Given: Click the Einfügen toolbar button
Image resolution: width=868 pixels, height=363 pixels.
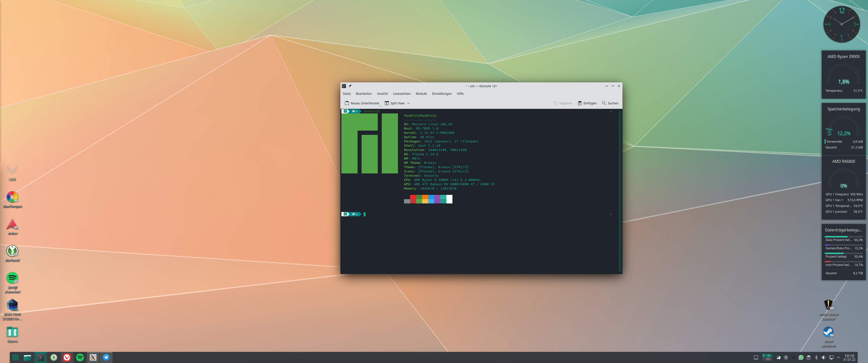Looking at the screenshot, I should [x=587, y=103].
